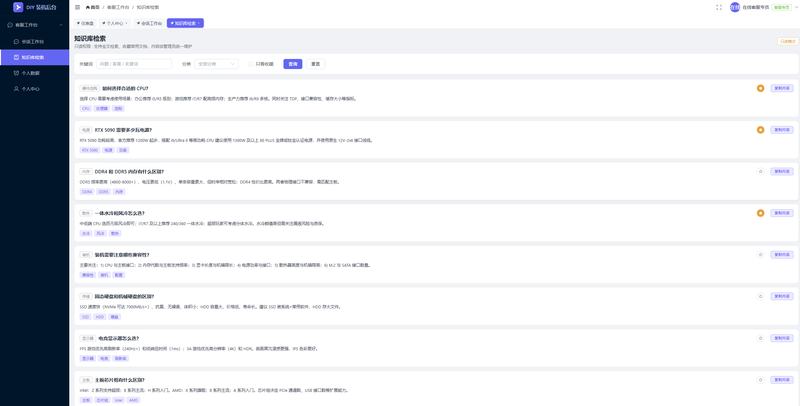Focus the 关键词 search input
This screenshot has width=800, height=406.
(x=134, y=64)
